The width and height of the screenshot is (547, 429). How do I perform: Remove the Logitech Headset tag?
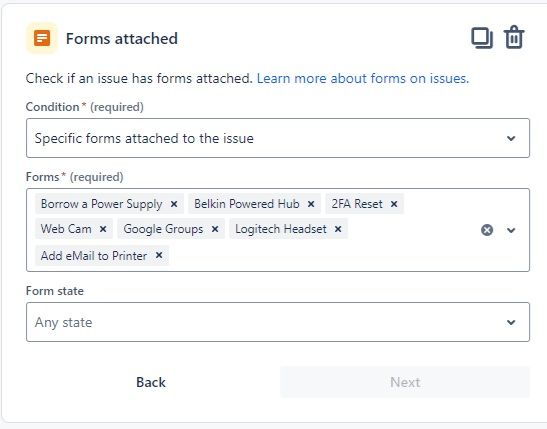(x=338, y=229)
